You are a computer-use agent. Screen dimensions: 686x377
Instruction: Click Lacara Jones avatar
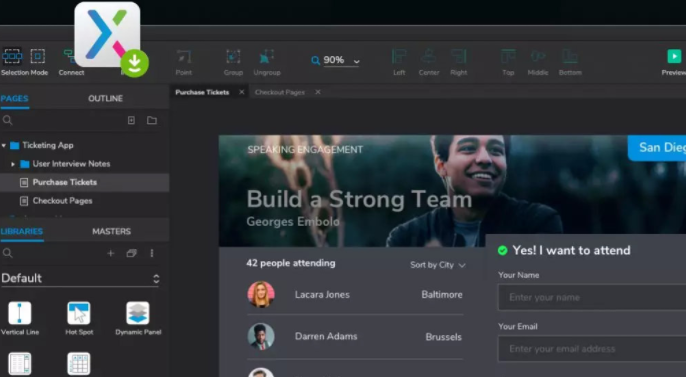(x=261, y=294)
